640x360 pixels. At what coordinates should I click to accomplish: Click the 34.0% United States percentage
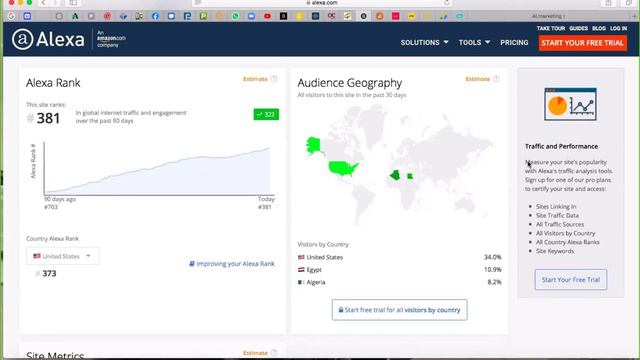pos(493,257)
